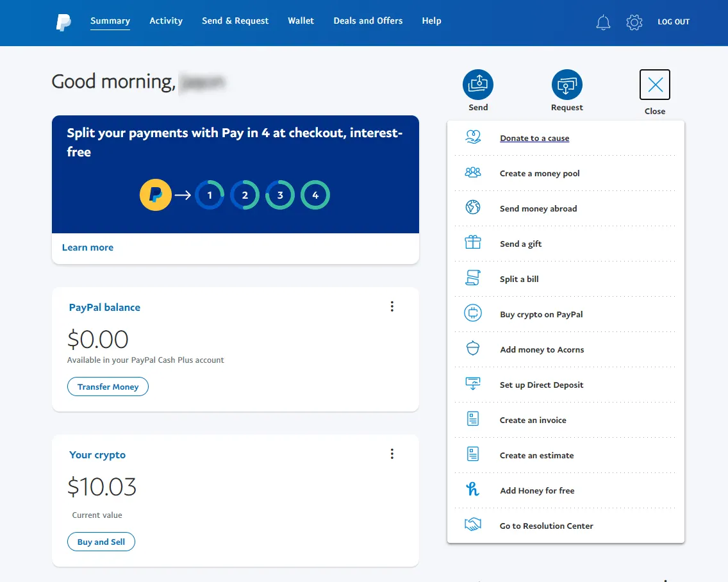Select the acorn icon for Acorns
The image size is (728, 582).
(x=472, y=348)
